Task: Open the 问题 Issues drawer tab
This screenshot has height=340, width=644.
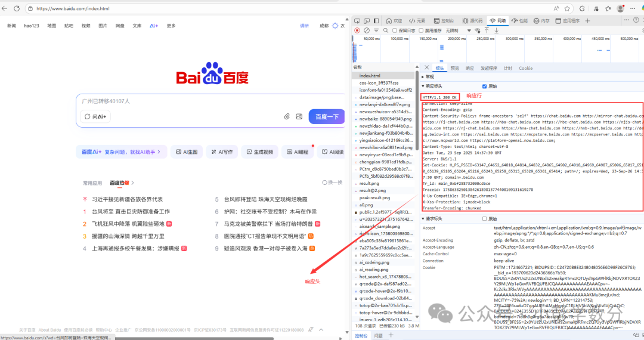Action: (x=378, y=335)
